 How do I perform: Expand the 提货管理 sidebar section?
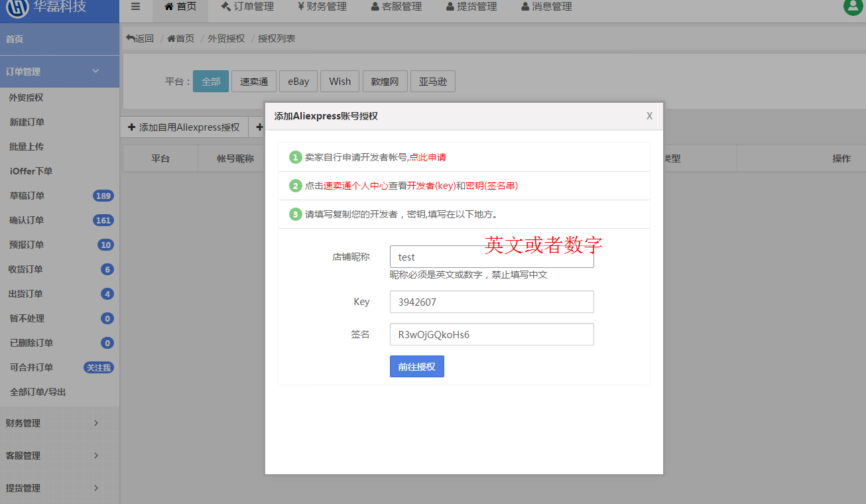point(95,488)
